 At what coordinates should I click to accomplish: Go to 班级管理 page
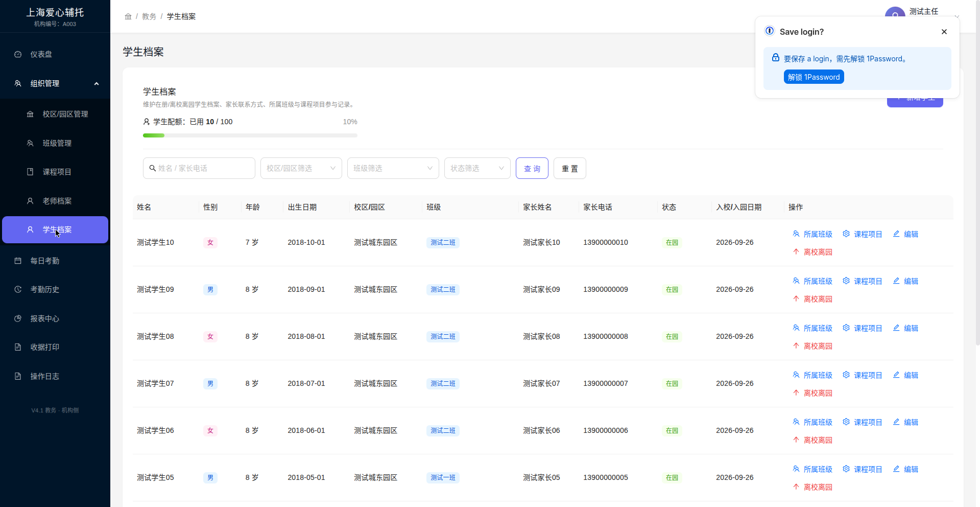tap(55, 143)
